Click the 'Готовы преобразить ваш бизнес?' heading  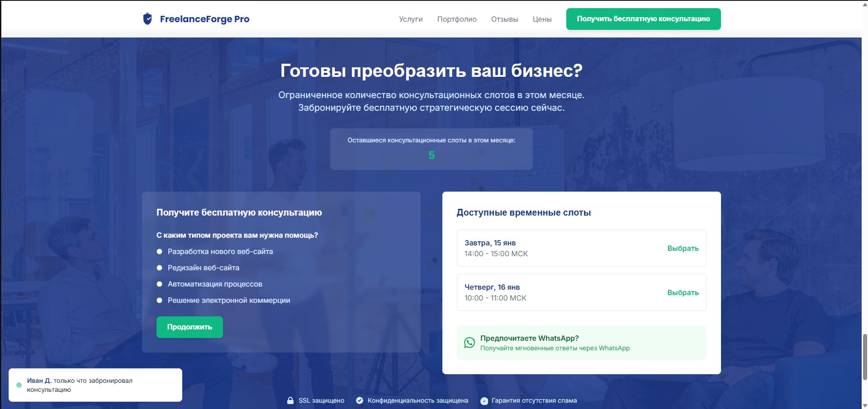tap(432, 71)
